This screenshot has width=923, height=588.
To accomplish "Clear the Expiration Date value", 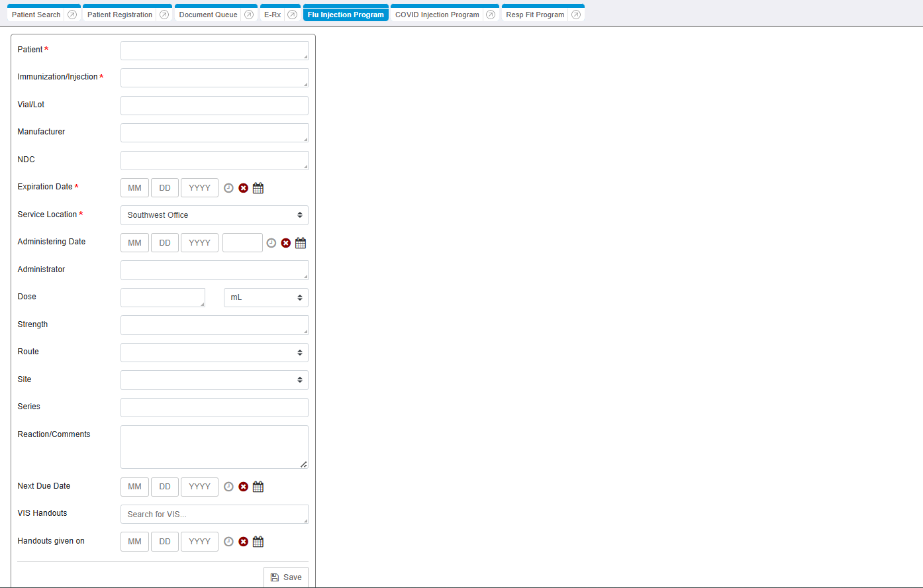I will click(243, 188).
